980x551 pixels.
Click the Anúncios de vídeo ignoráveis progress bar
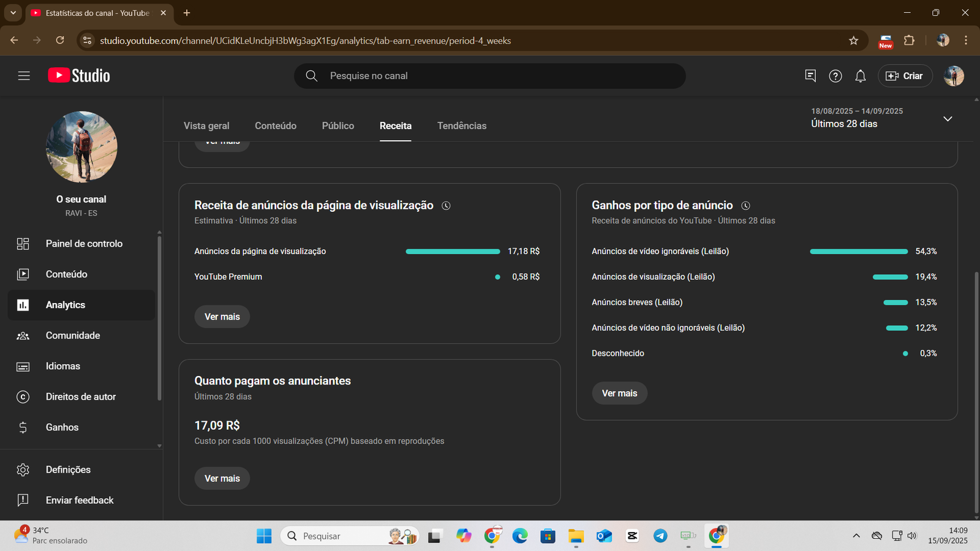[858, 252]
